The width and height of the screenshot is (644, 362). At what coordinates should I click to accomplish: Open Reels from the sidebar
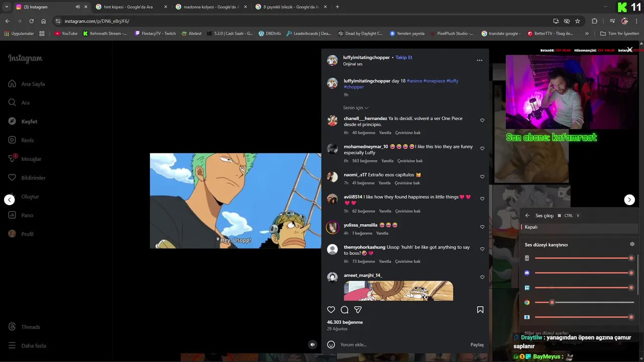pos(21,140)
